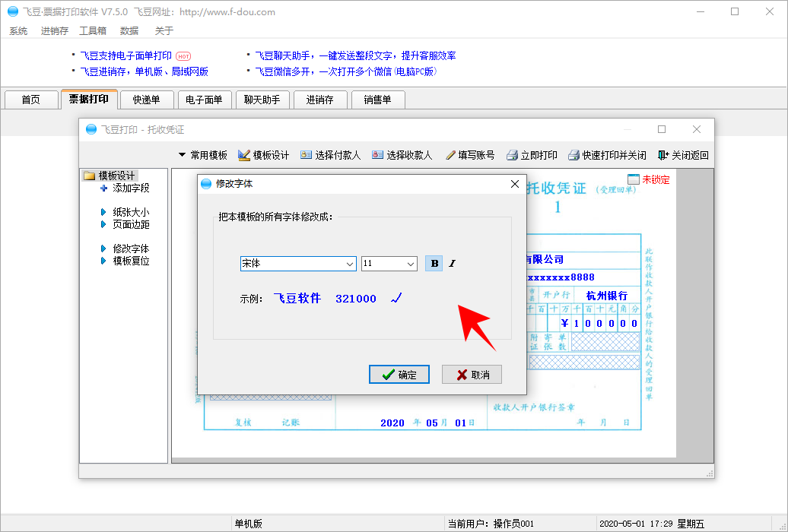Click the 立即打印 printer icon
The width and height of the screenshot is (788, 532).
click(x=513, y=155)
